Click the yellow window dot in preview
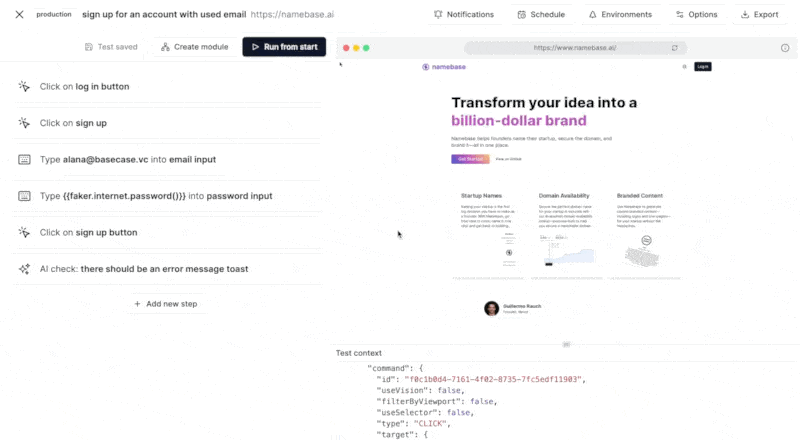The image size is (800, 440). (356, 48)
